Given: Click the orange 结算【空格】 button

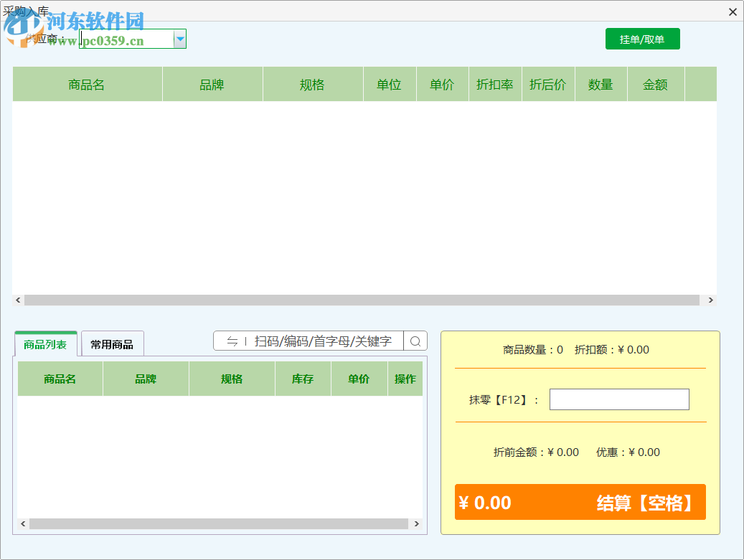Looking at the screenshot, I should [580, 502].
